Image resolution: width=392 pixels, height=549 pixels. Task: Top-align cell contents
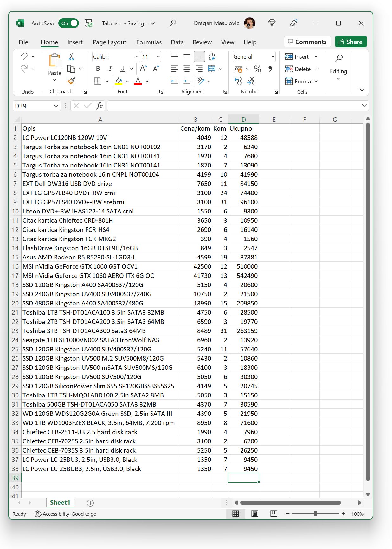tap(175, 56)
